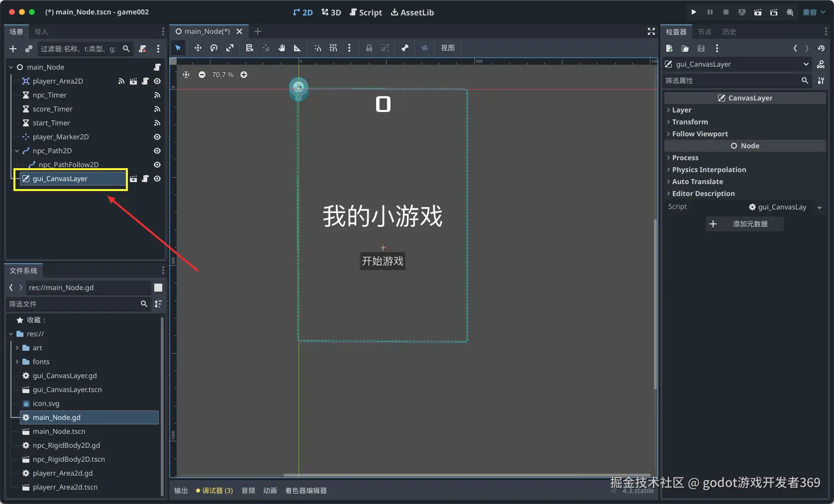Open the 输出 output panel
Viewport: 834px width, 504px height.
[181, 491]
